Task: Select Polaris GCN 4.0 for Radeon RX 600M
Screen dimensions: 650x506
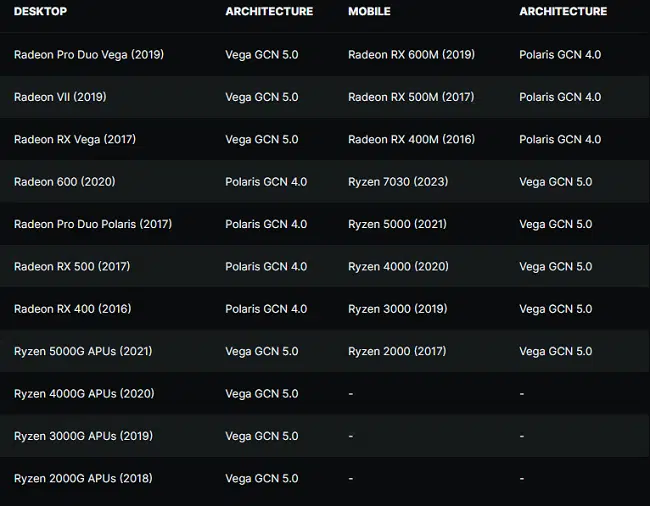Action: [x=560, y=55]
